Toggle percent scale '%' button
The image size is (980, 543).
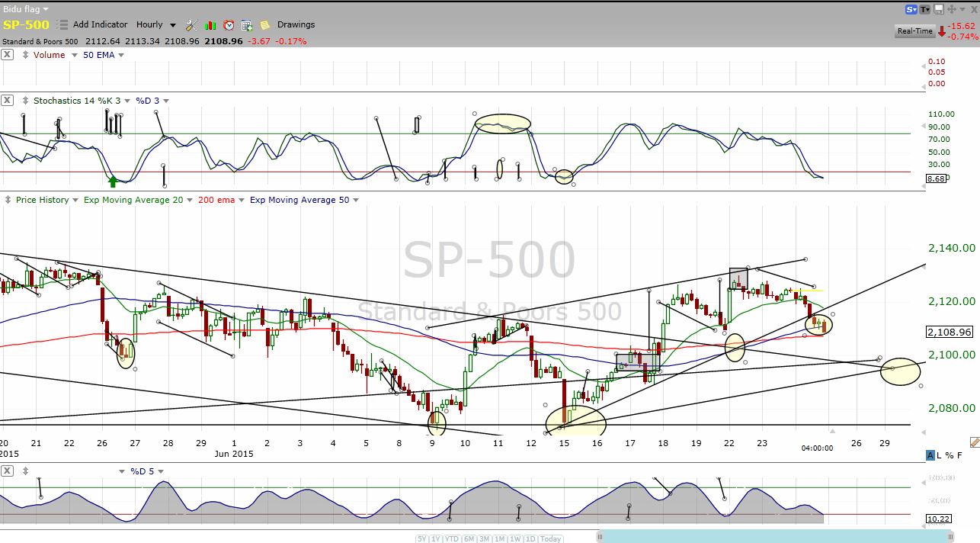click(950, 455)
